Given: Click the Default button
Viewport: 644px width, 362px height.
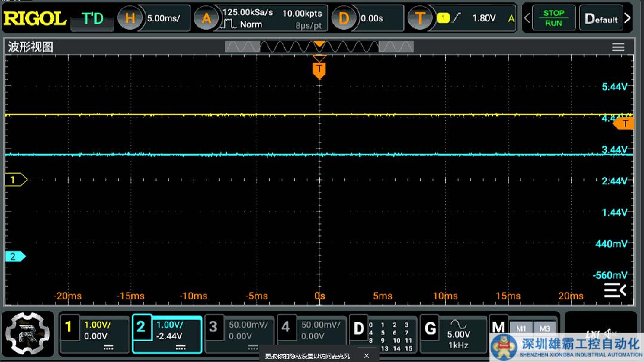Looking at the screenshot, I should click(601, 19).
